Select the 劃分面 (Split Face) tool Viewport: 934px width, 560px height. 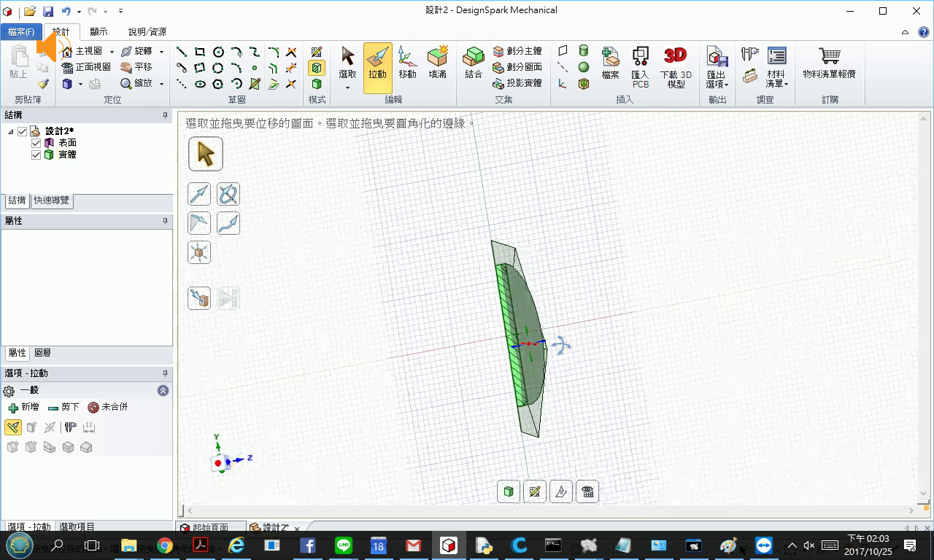coord(517,67)
